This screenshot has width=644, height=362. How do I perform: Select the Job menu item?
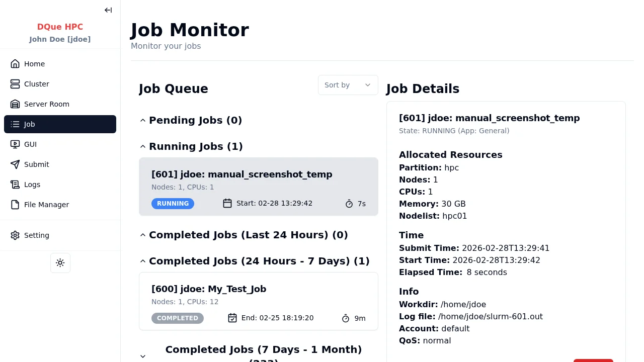click(60, 124)
